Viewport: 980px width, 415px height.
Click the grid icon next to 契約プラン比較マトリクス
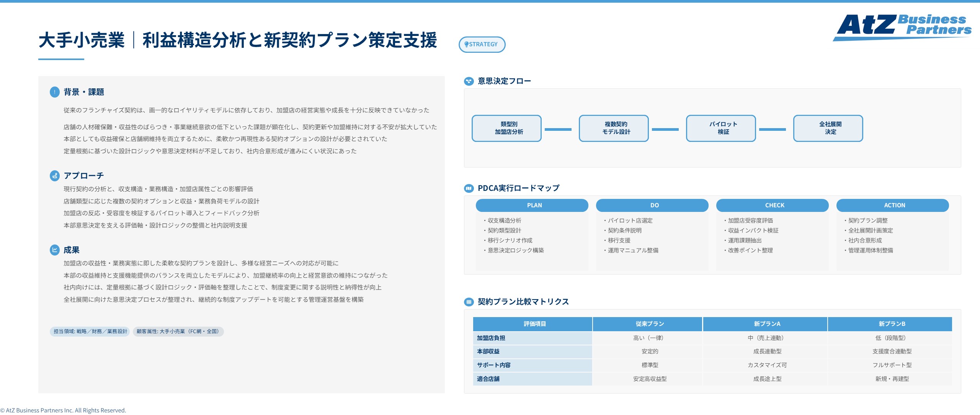(468, 302)
